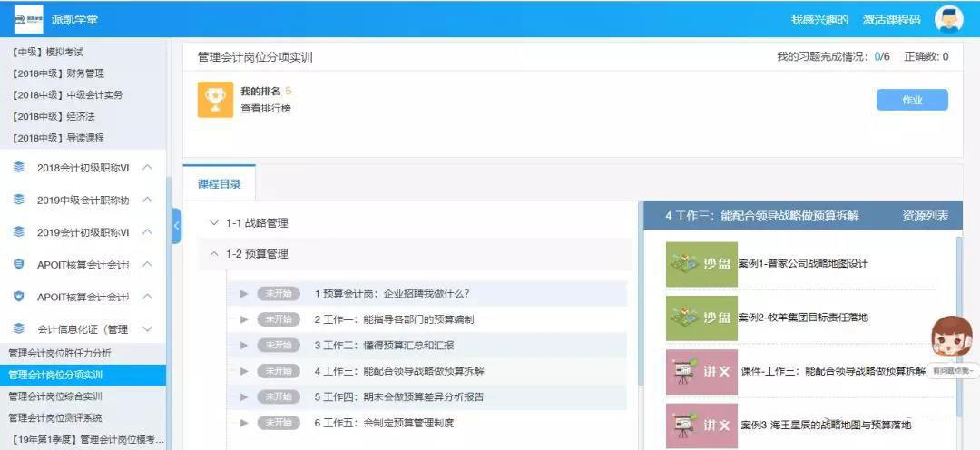Open lesson 1 预算会计岗：企业招聘我做什么？
Viewport: 980px width, 450px height.
click(x=392, y=294)
